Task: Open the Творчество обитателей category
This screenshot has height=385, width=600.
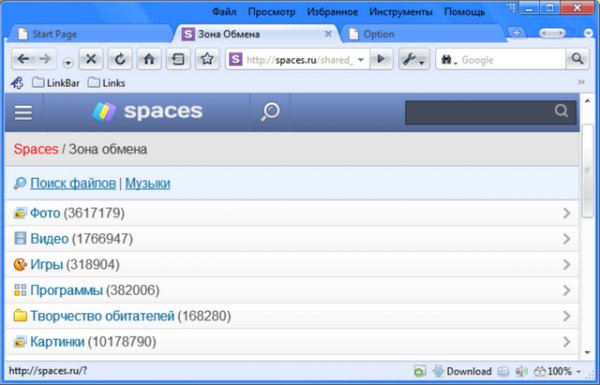Action: tap(292, 316)
